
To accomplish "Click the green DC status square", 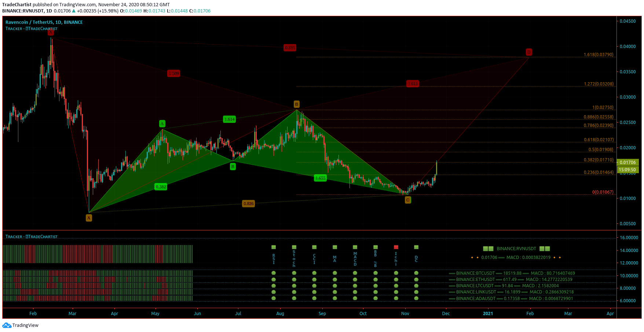I will (x=416, y=247).
